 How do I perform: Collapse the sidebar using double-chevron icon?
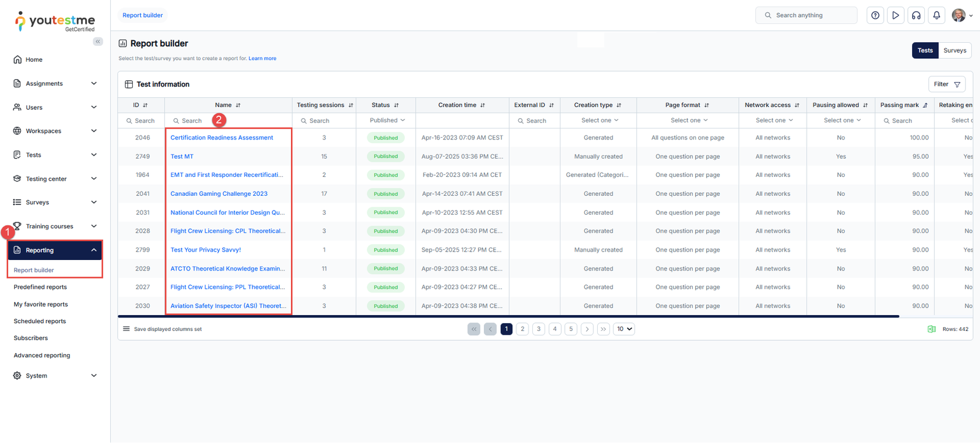(98, 42)
